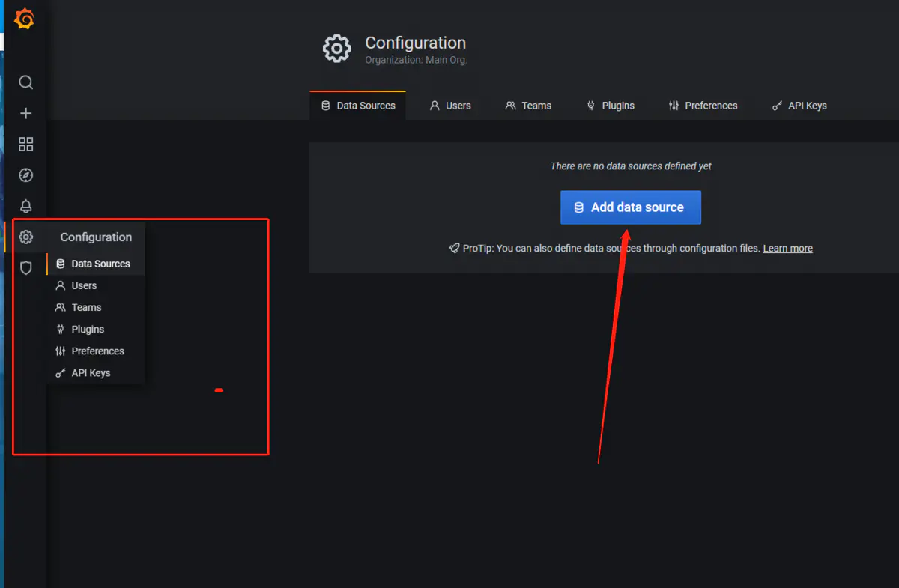The height and width of the screenshot is (588, 899).
Task: Switch to the Teams tab
Action: pyautogui.click(x=528, y=106)
